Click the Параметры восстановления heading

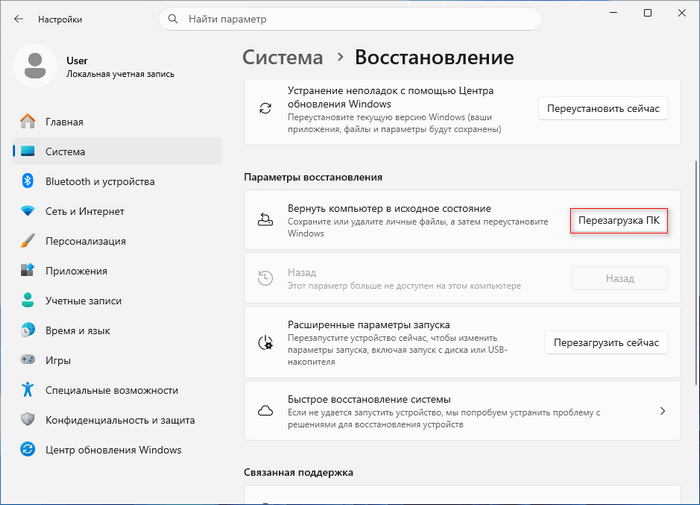313,177
